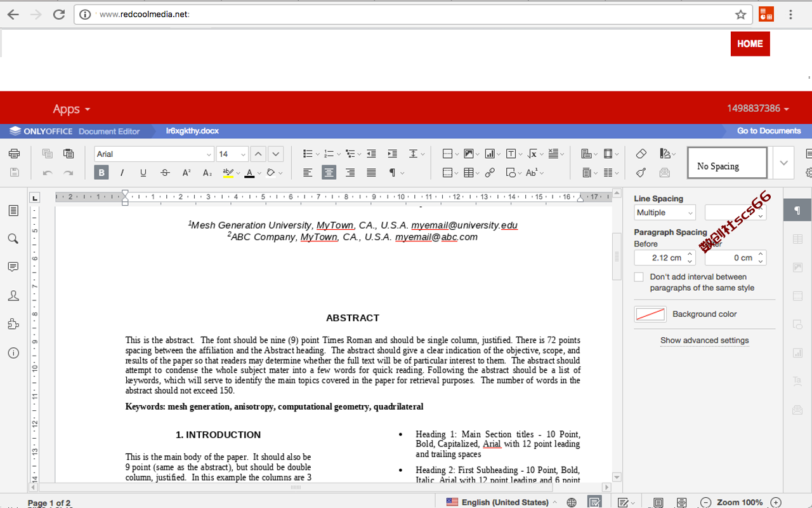Screen dimensions: 812x508
Task: Toggle paragraph settings tab in right sidebar
Action: [x=797, y=210]
